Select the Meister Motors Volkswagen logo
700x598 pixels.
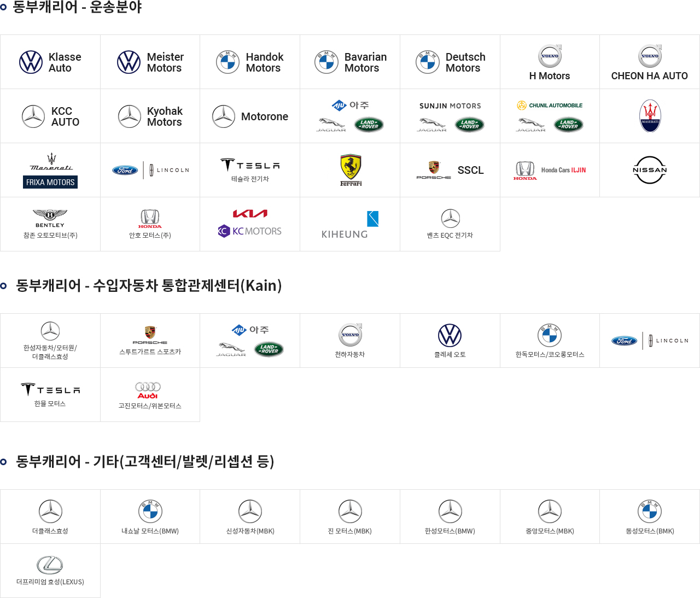[129, 62]
